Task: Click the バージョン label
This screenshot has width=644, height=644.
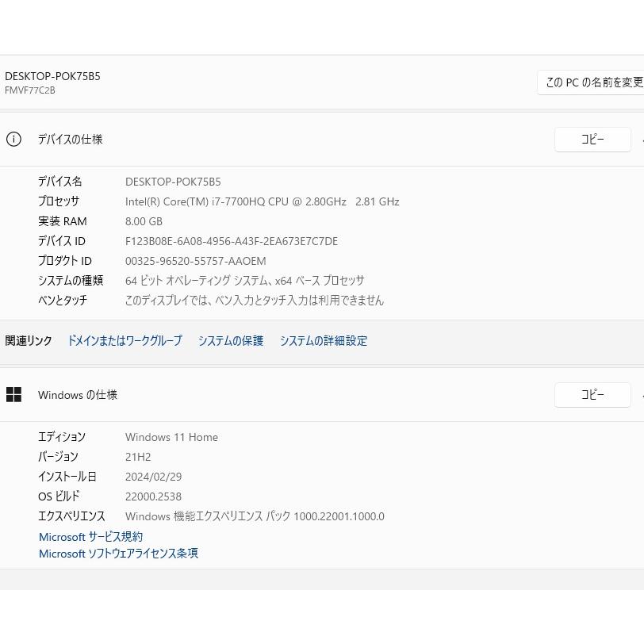Action: pyautogui.click(x=58, y=457)
